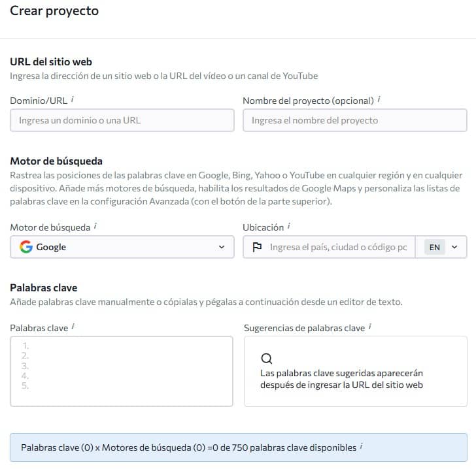Click info icon next to Palabras clave label
This screenshot has width=476, height=469.
point(73,327)
